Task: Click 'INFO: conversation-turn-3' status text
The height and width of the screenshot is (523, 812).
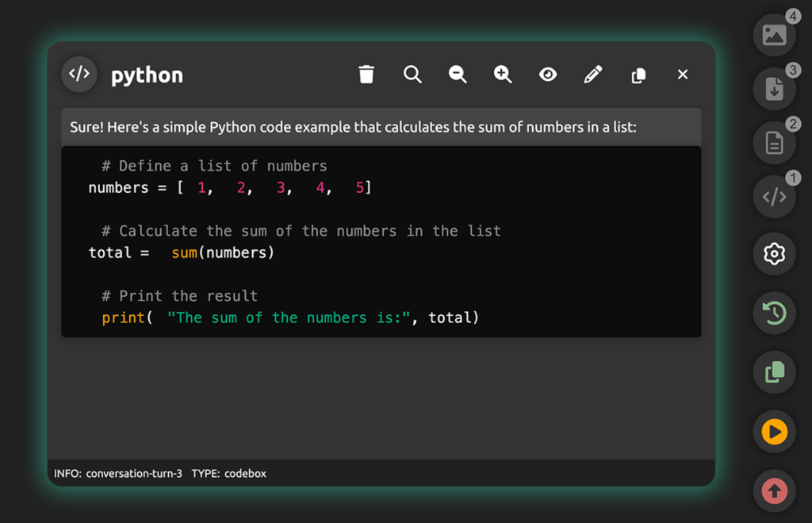Action: (x=118, y=473)
